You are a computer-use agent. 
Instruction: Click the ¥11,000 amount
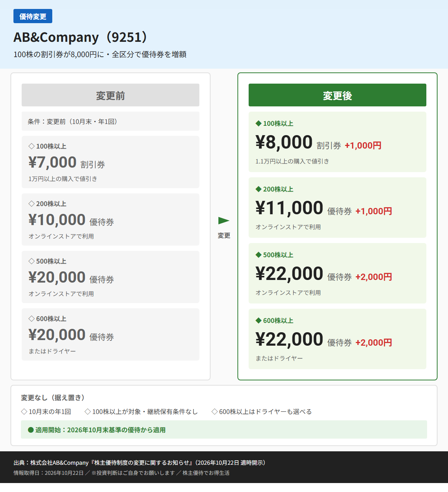coord(289,208)
